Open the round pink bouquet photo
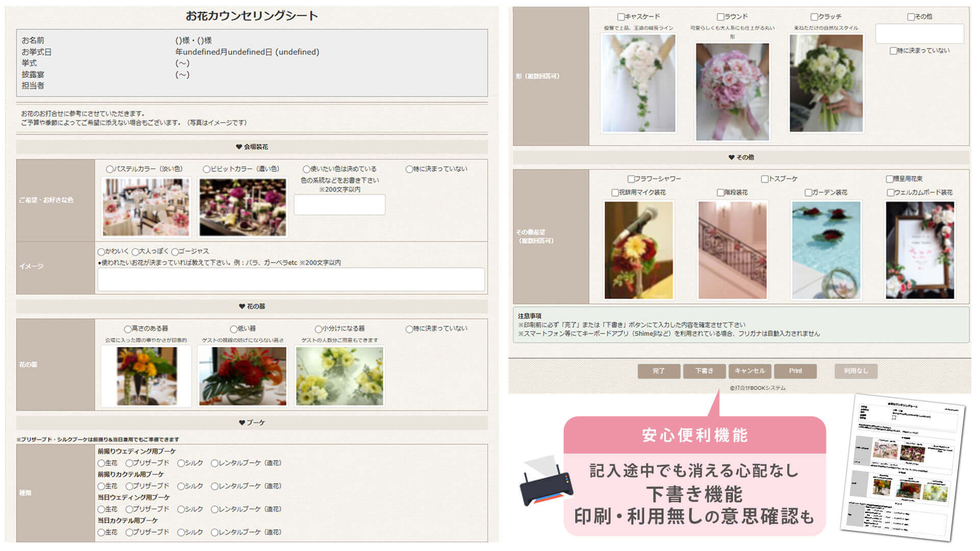 click(x=732, y=92)
